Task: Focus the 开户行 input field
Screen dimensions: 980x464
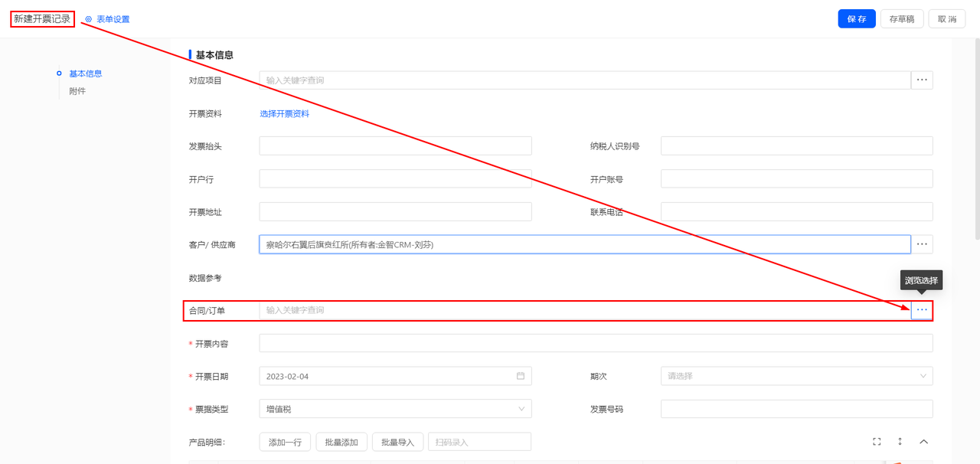Action: [x=395, y=179]
